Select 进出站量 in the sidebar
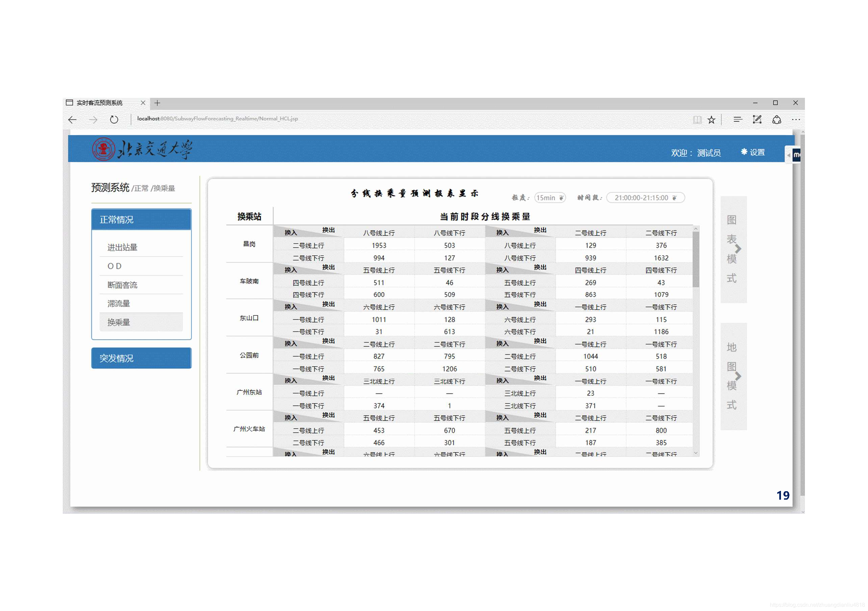 pyautogui.click(x=122, y=248)
